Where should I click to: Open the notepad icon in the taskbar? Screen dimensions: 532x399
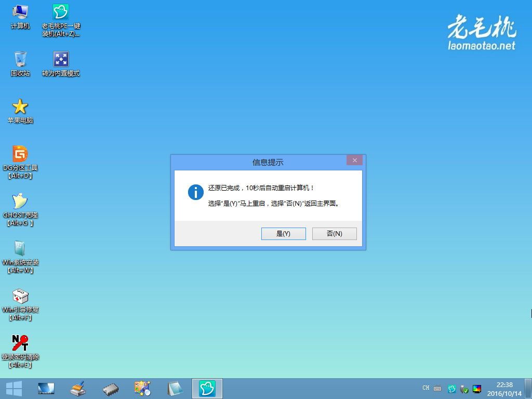[x=175, y=388]
